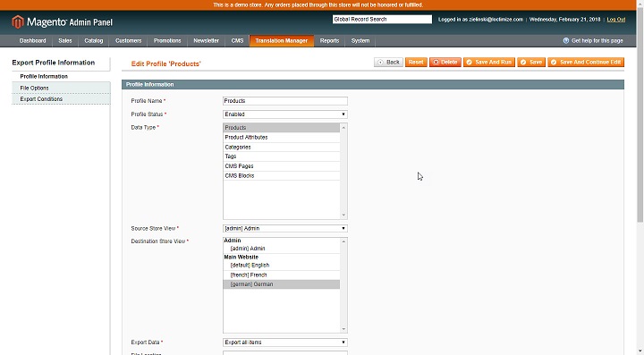The image size is (644, 355).
Task: Open the Newsletter menu
Action: (x=207, y=40)
